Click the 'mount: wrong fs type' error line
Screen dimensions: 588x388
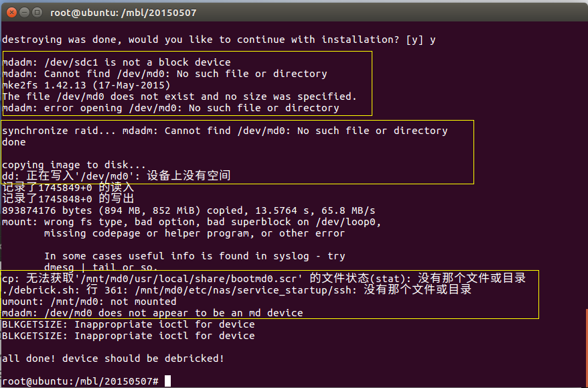pyautogui.click(x=192, y=222)
